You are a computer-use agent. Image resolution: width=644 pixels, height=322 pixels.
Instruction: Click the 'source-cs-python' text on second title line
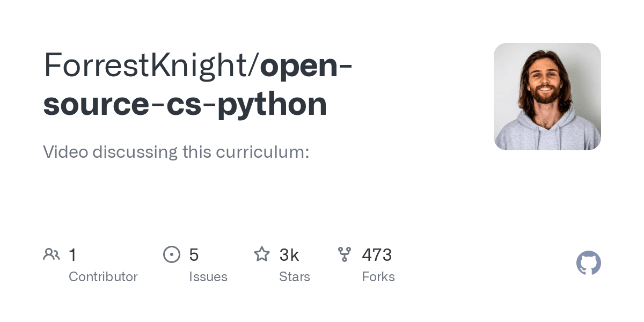pos(185,104)
